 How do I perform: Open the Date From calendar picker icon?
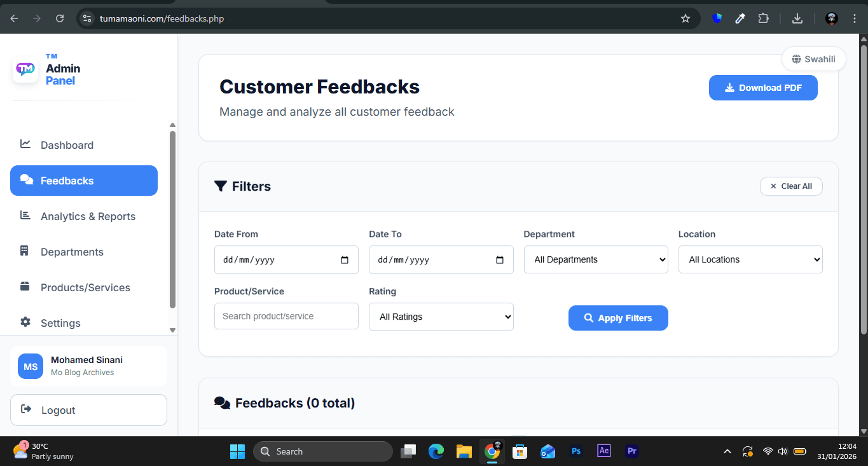(344, 259)
